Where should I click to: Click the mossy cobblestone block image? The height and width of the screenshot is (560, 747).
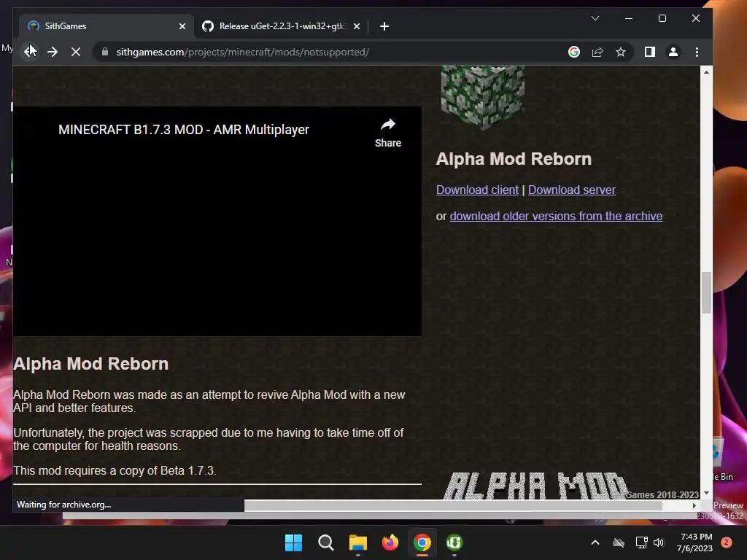click(x=482, y=97)
